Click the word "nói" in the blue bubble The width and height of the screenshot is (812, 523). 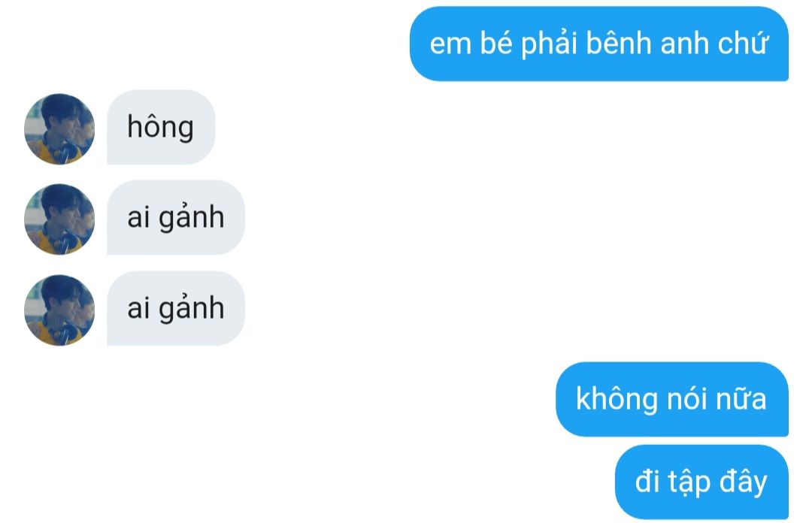tap(686, 399)
